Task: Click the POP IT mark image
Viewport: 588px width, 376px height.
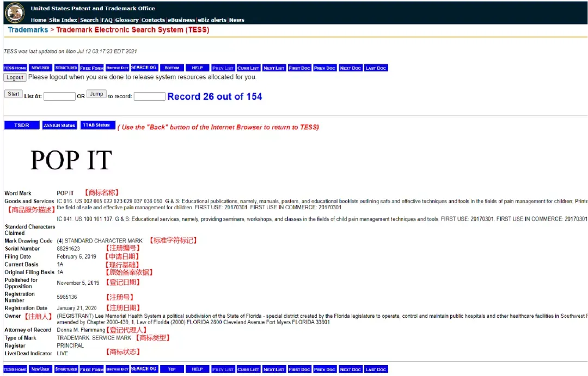Action: point(71,160)
